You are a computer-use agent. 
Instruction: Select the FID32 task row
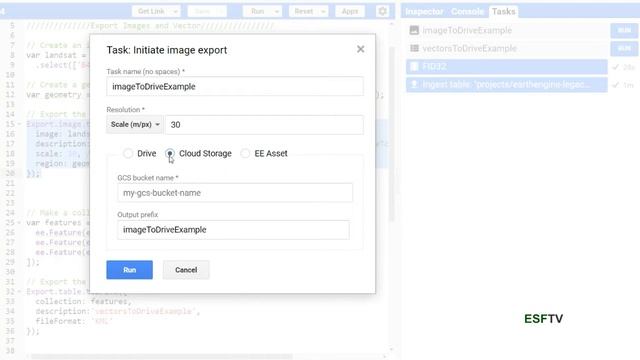507,67
